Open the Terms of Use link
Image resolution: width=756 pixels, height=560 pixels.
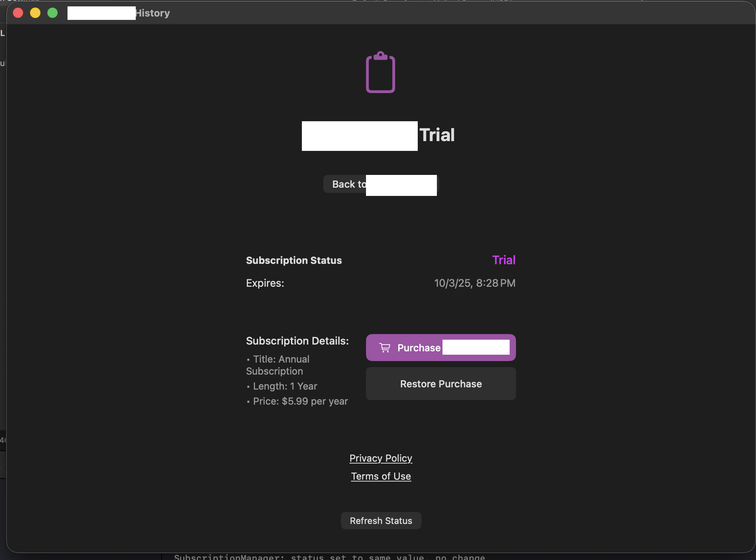381,476
